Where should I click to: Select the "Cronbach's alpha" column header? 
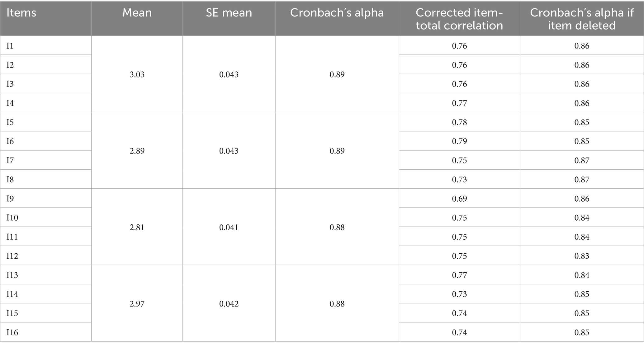tap(337, 13)
